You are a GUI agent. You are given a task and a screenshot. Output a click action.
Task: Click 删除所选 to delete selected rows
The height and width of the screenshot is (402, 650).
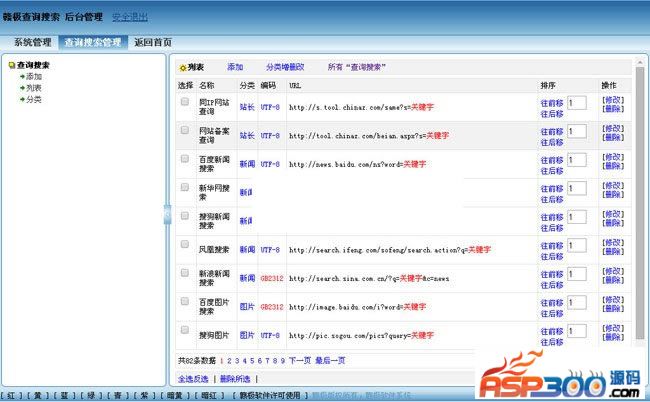pyautogui.click(x=235, y=379)
